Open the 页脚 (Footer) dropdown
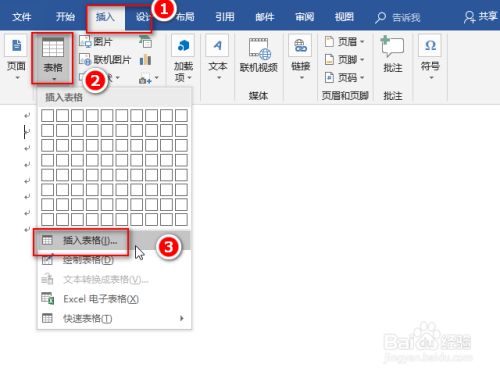 pos(344,60)
